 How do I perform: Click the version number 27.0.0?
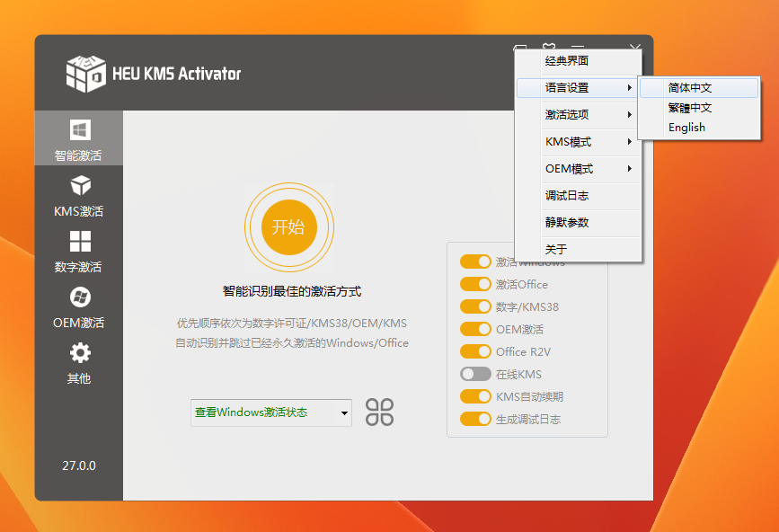78,465
